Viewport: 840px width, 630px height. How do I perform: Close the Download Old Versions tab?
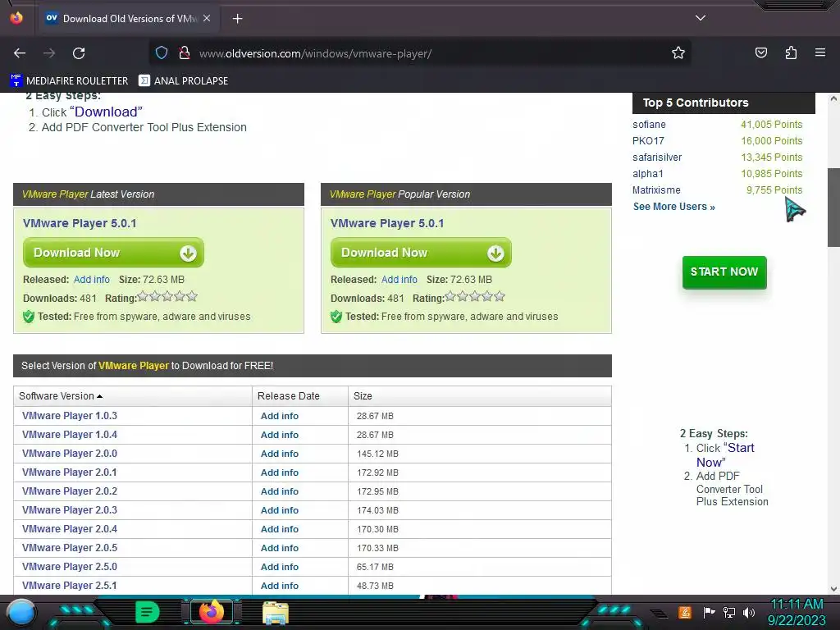pos(207,18)
